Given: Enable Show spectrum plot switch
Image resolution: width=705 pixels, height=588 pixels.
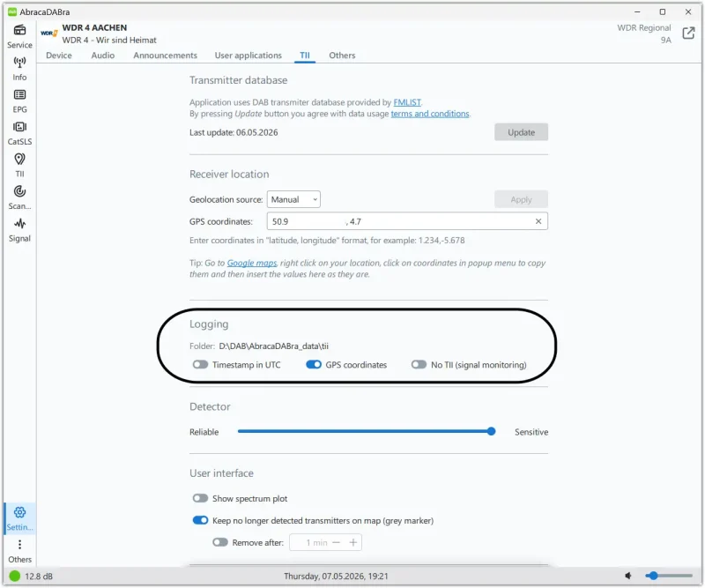Looking at the screenshot, I should coord(201,498).
